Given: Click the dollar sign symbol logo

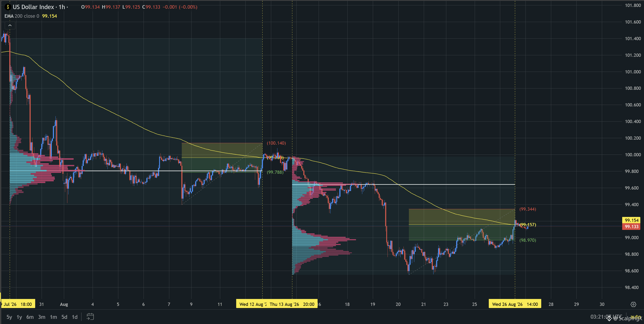Looking at the screenshot, I should (8, 7).
